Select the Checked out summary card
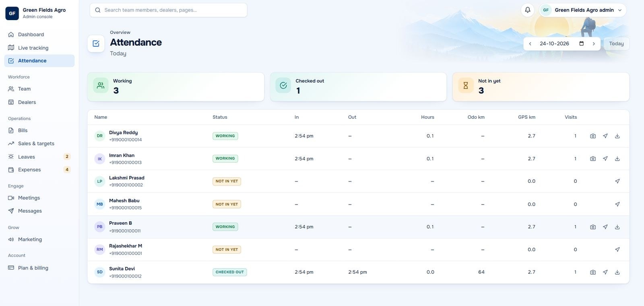 (358, 87)
